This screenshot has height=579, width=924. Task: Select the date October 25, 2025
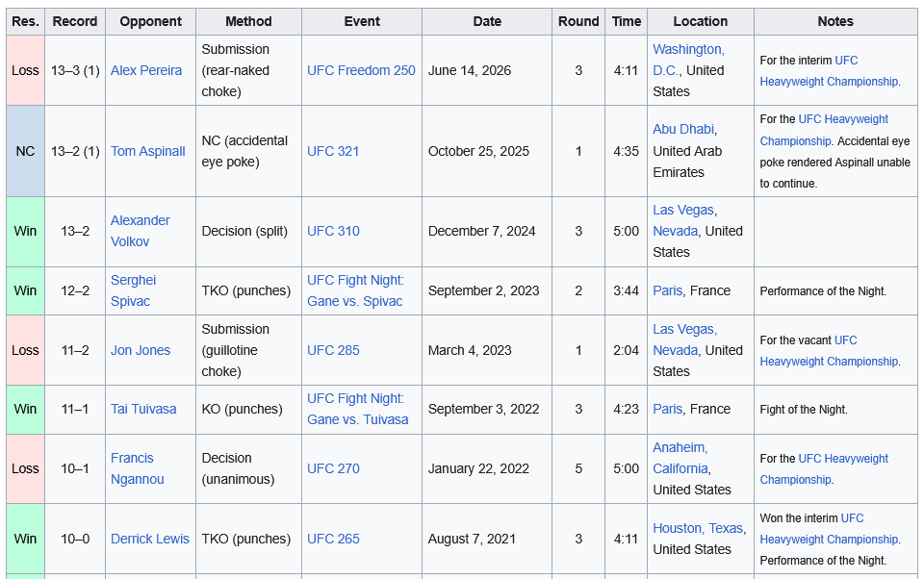(478, 151)
